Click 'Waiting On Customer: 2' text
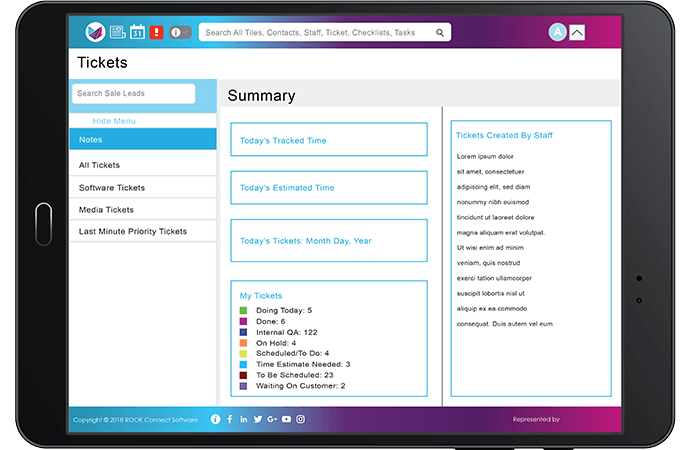690x450 pixels. (301, 386)
